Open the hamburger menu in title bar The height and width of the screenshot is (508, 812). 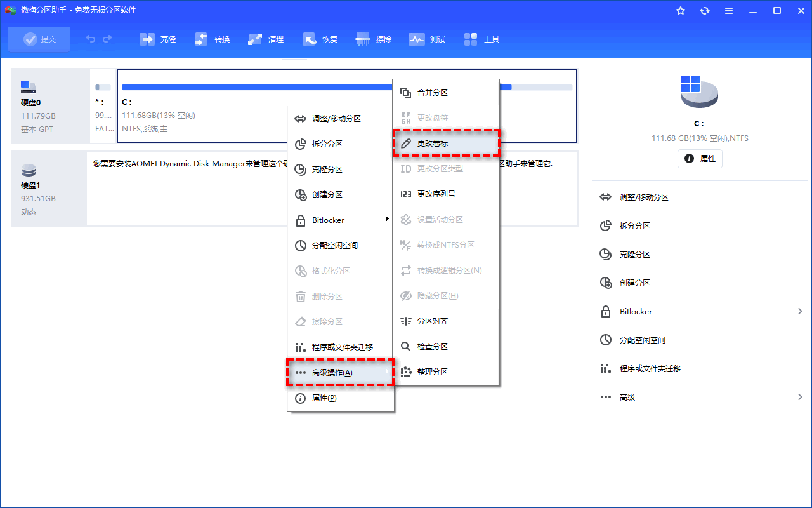729,11
